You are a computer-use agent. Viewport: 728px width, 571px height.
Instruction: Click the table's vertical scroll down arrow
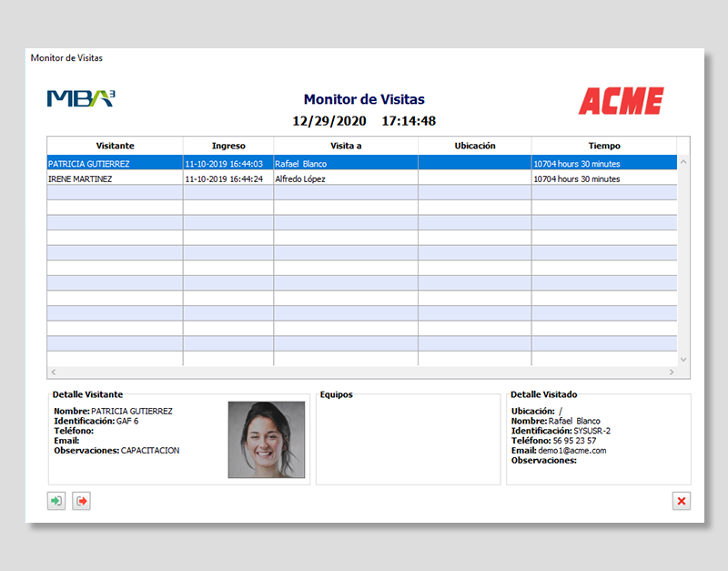[683, 359]
